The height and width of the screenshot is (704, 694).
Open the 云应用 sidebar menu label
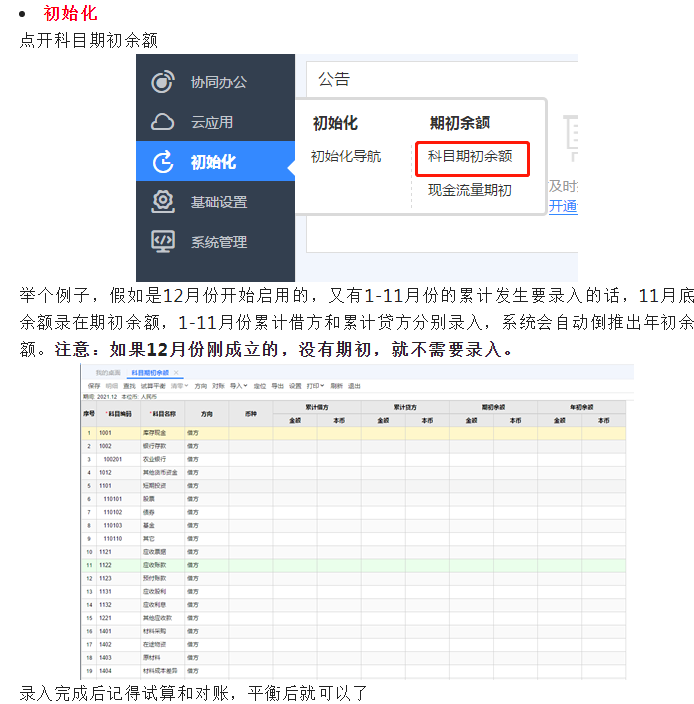pyautogui.click(x=212, y=122)
